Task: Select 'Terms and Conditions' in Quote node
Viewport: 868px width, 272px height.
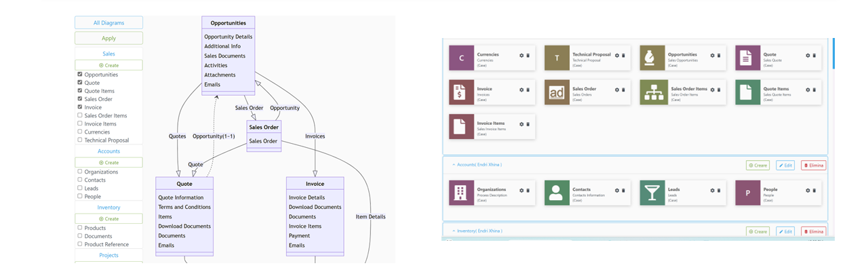Action: pos(184,207)
